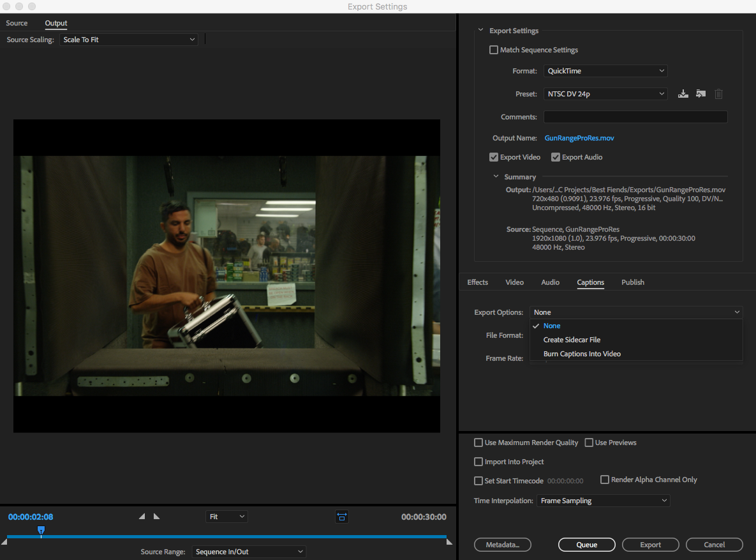Switch to the Output tab
Viewport: 756px width, 560px height.
click(x=56, y=23)
